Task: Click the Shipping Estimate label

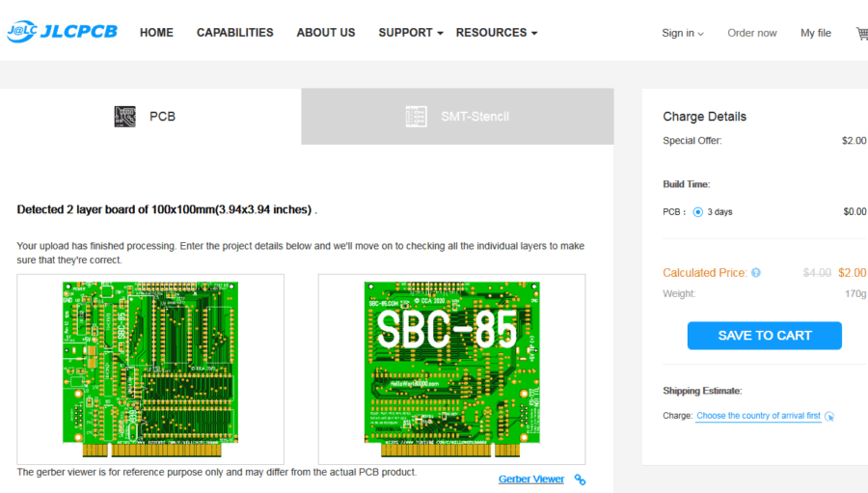Action: point(702,391)
